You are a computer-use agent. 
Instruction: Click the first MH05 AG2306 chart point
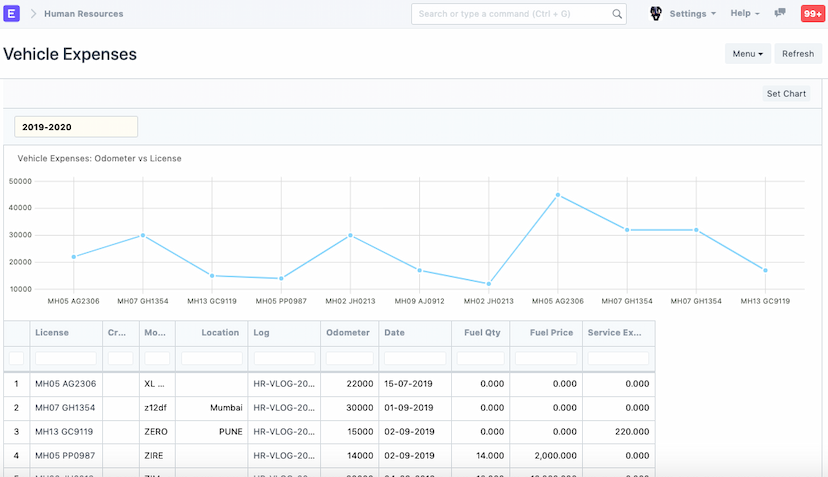pos(73,257)
